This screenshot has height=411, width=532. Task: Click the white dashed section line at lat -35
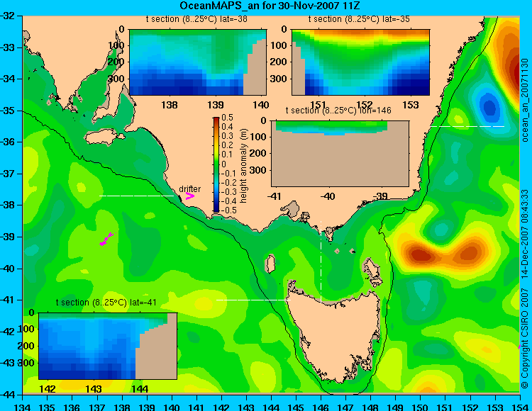point(467,126)
